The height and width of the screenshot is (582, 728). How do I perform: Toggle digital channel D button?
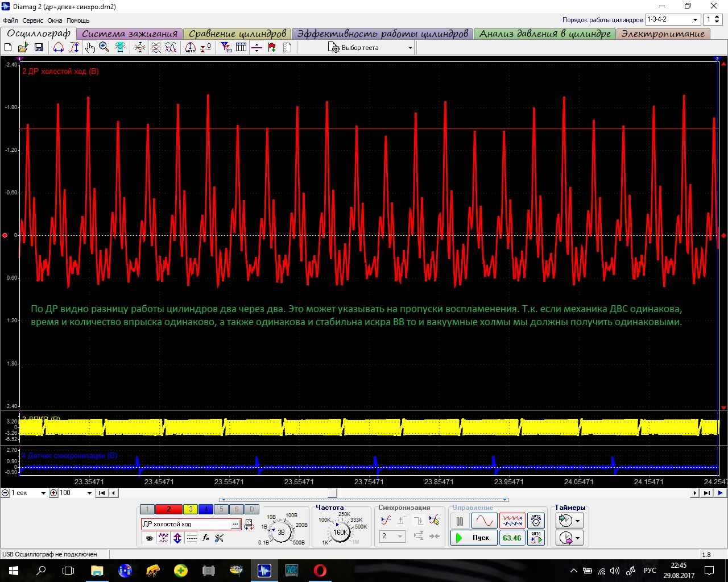coord(252,509)
